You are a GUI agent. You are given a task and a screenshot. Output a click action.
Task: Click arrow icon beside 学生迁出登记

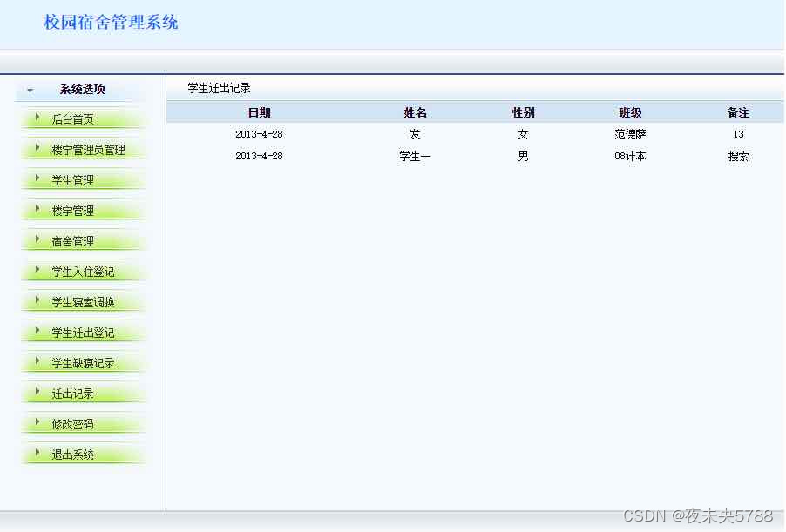click(x=37, y=331)
